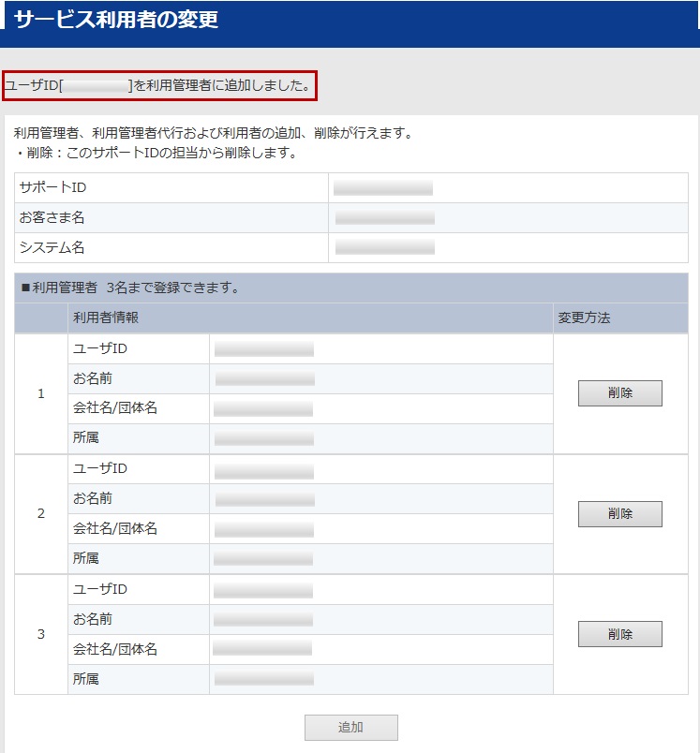Select row number 3 cell
The width and height of the screenshot is (700, 753).
pyautogui.click(x=40, y=634)
